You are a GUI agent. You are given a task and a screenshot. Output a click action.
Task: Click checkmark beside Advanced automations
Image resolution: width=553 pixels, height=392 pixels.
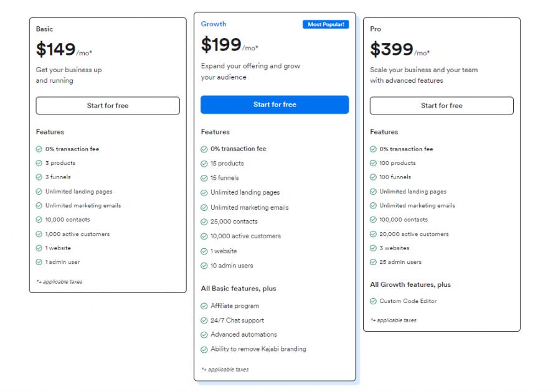click(x=204, y=335)
